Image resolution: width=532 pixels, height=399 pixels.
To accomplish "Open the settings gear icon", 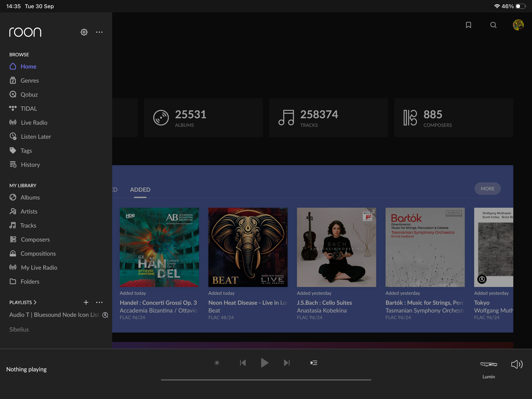I will tap(84, 32).
